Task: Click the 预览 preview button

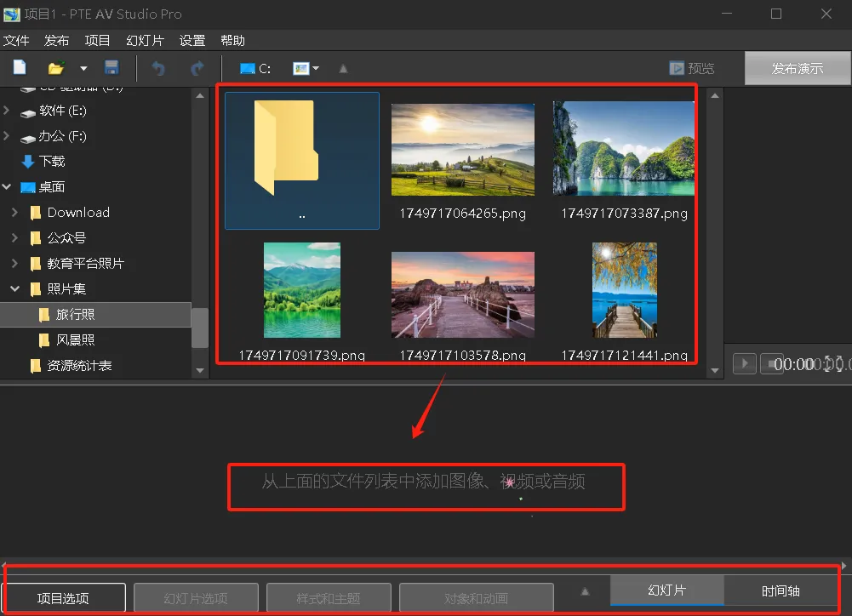Action: [x=692, y=68]
